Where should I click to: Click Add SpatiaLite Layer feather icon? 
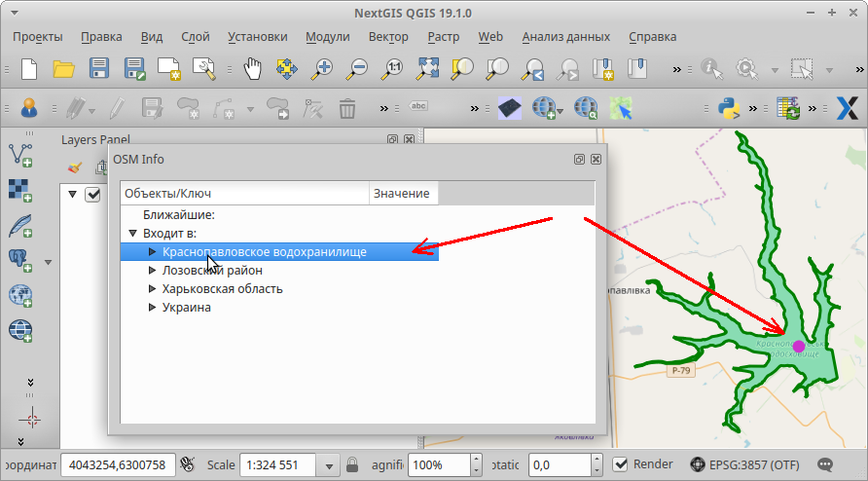[20, 226]
